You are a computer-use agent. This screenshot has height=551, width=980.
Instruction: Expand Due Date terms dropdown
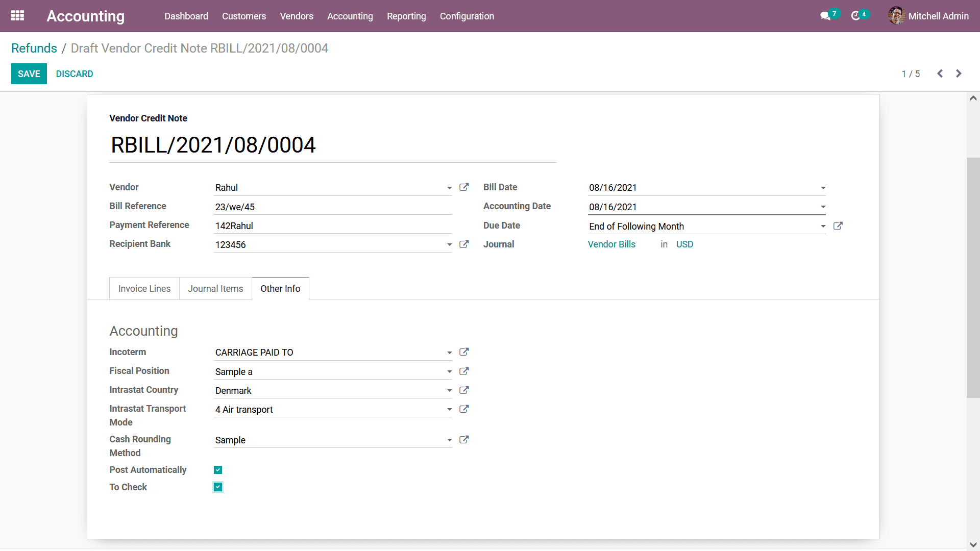coord(823,226)
